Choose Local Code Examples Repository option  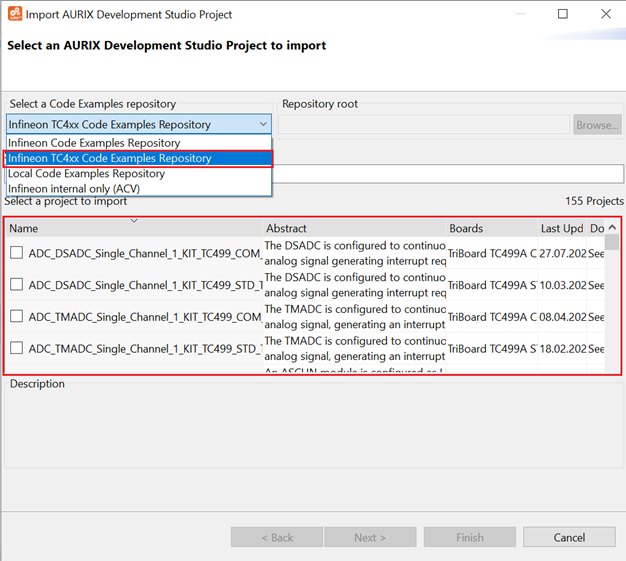139,174
